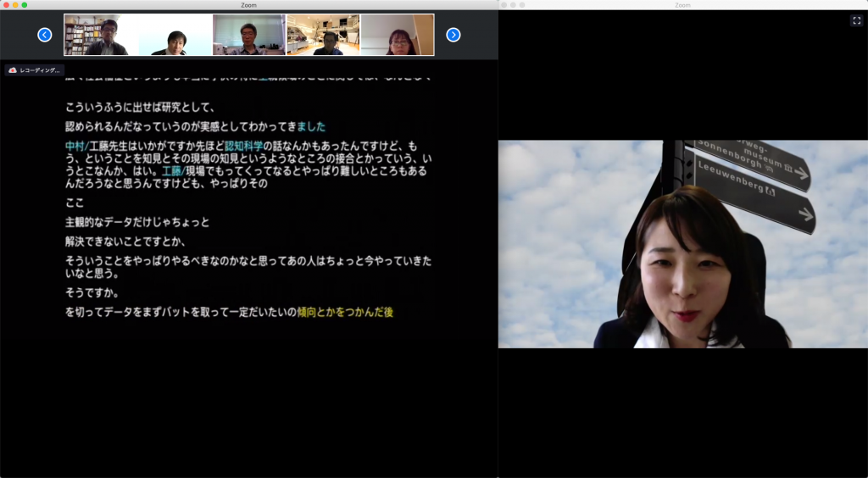The image size is (868, 478).
Task: Click the yellow text 傾向とかをつかんだ後
Action: pos(346,312)
